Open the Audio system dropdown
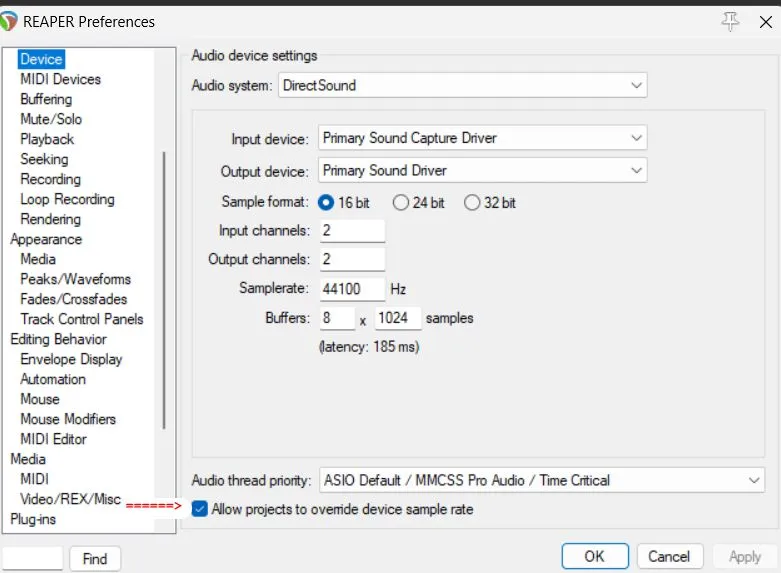The height and width of the screenshot is (573, 781). (x=462, y=85)
